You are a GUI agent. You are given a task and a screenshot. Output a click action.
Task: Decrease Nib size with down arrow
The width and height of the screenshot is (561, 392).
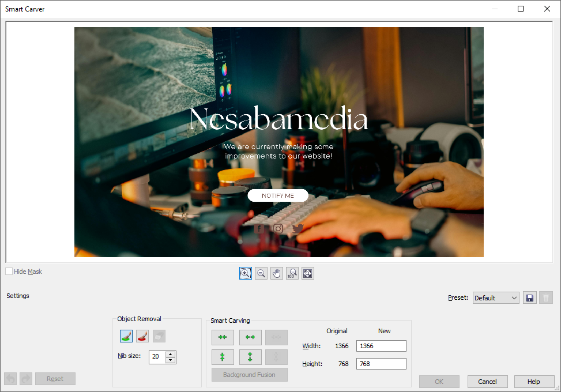pos(170,360)
